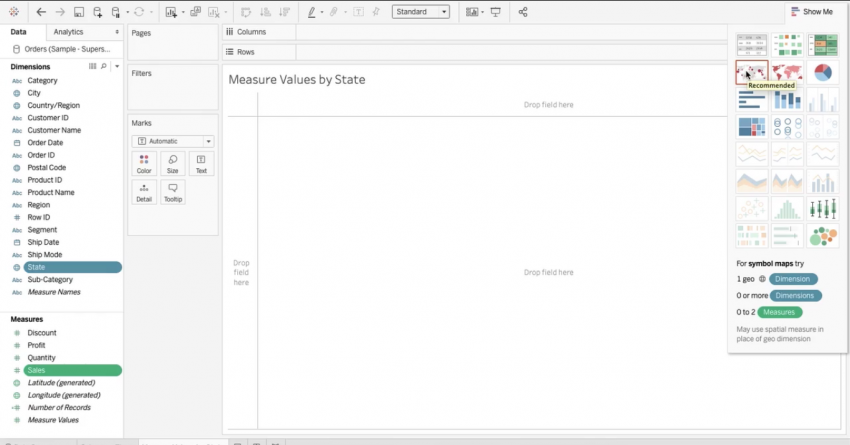Click the search icon in Dimensions header
The image size is (850, 445).
[103, 66]
